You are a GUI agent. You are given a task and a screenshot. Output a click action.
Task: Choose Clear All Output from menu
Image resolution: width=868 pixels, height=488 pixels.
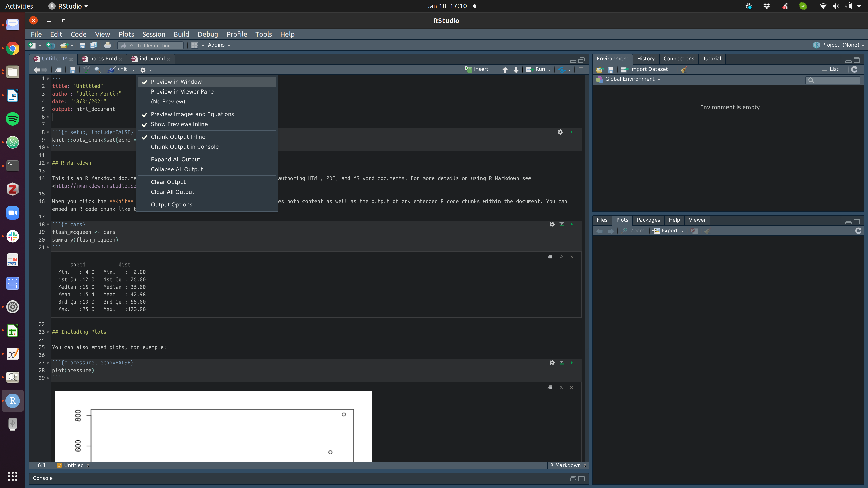172,192
